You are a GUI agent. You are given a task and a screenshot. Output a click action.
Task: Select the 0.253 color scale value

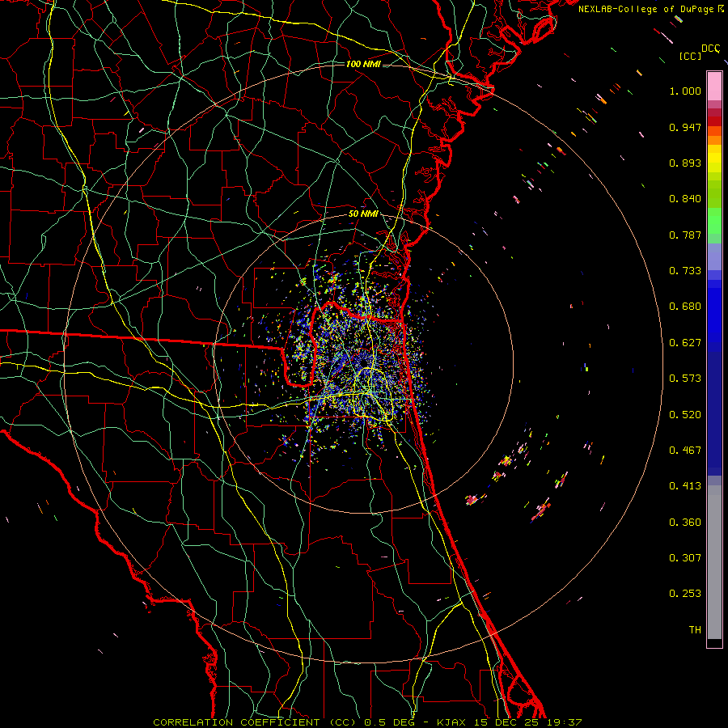(x=685, y=594)
